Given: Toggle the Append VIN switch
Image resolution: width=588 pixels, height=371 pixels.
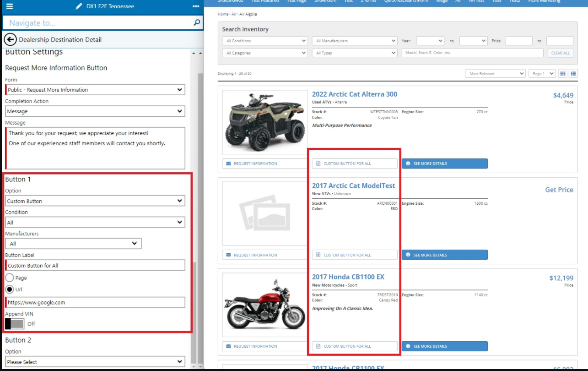Looking at the screenshot, I should pyautogui.click(x=15, y=324).
